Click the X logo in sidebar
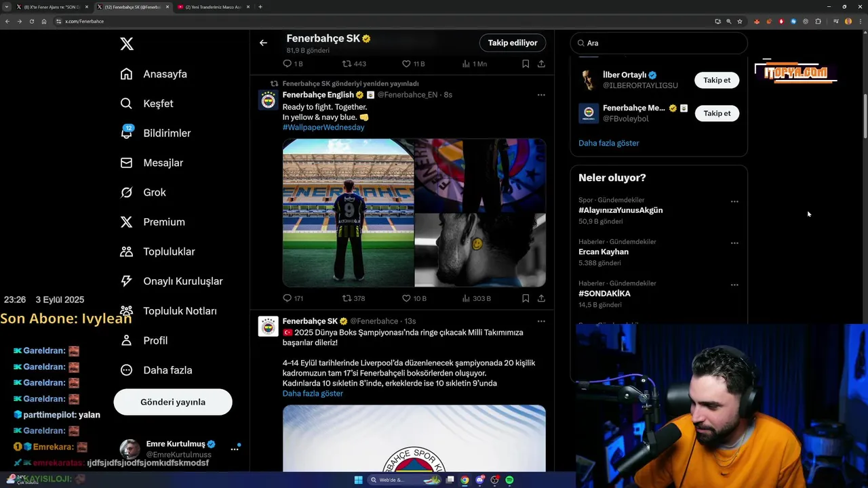The width and height of the screenshot is (868, 488). tap(127, 44)
